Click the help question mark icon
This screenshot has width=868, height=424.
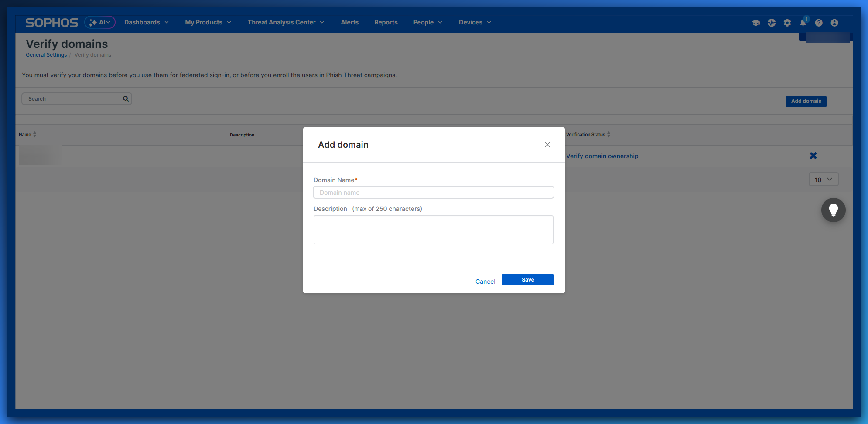pos(819,23)
